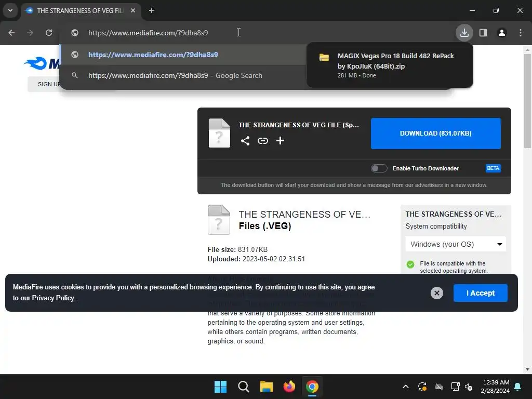
Task: Click the OneDrive cloud tray icon
Action: point(438,387)
